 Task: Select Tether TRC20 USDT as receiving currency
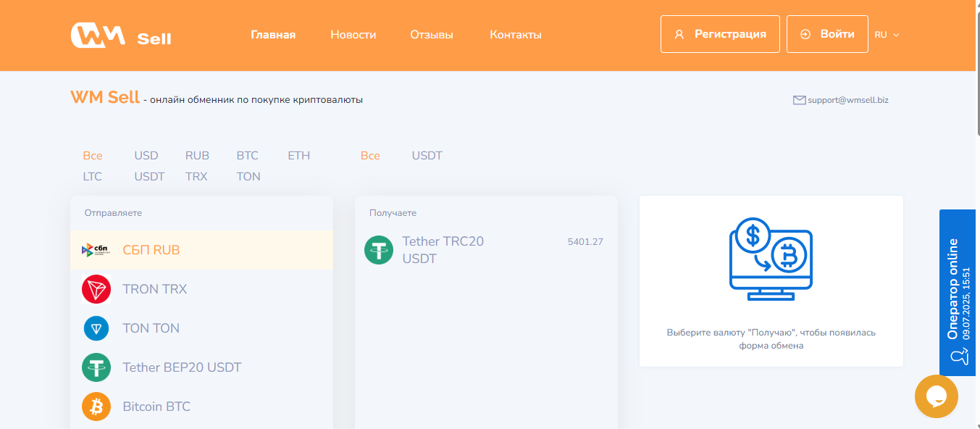[486, 250]
